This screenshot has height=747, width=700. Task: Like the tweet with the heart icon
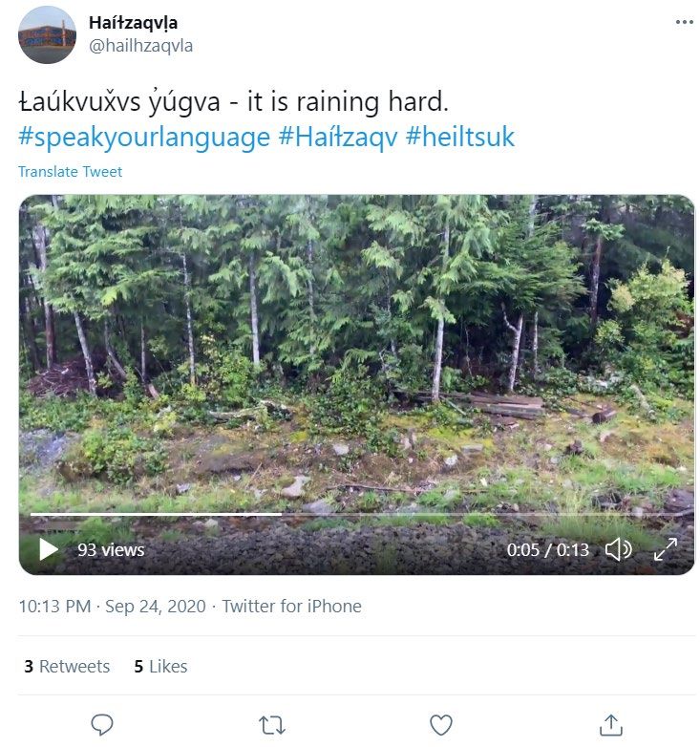tap(441, 725)
